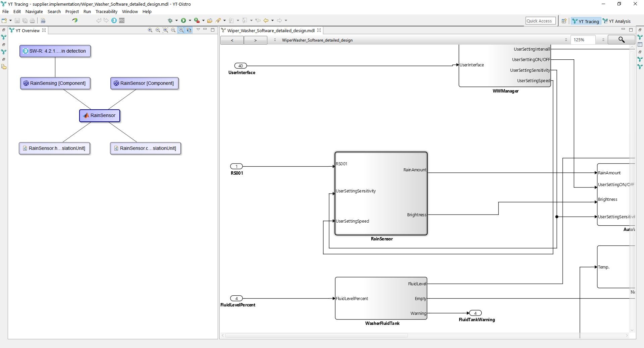
Task: Click the magnifier search button in editor
Action: click(622, 40)
